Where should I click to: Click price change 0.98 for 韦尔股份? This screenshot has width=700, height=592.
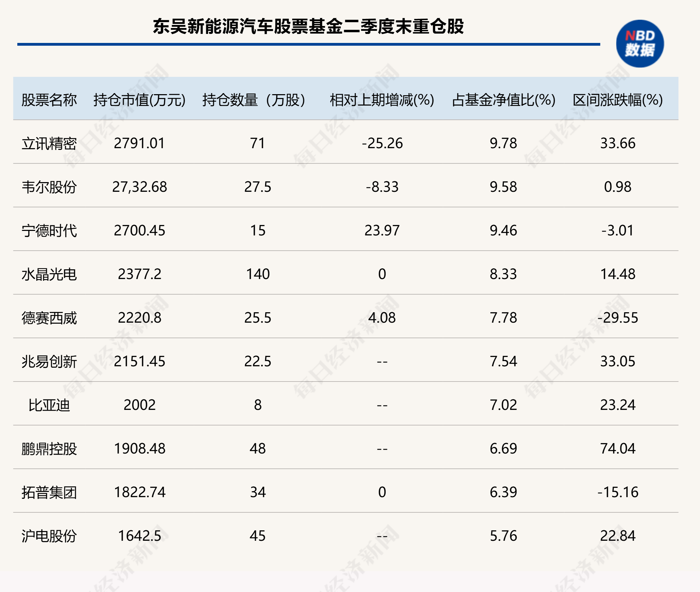pos(618,187)
